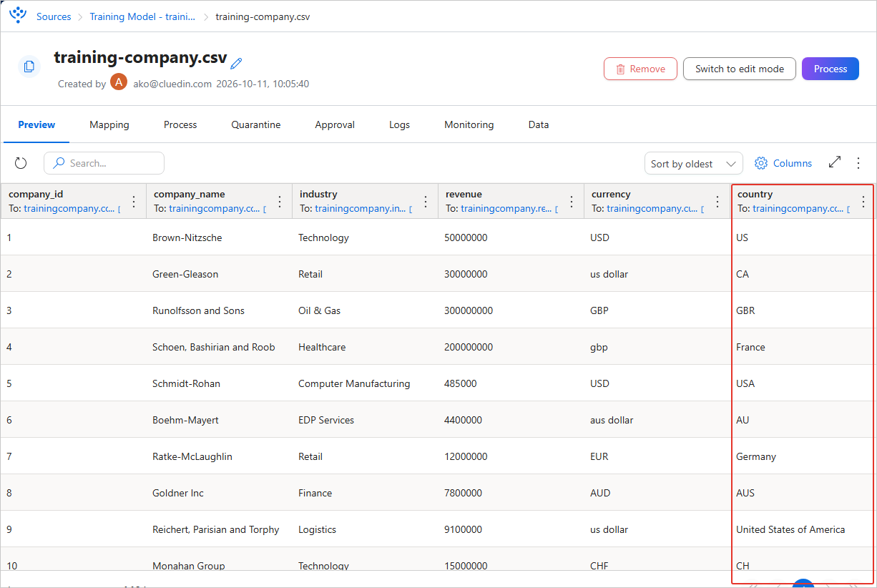Open the Monitoring tab

click(469, 124)
